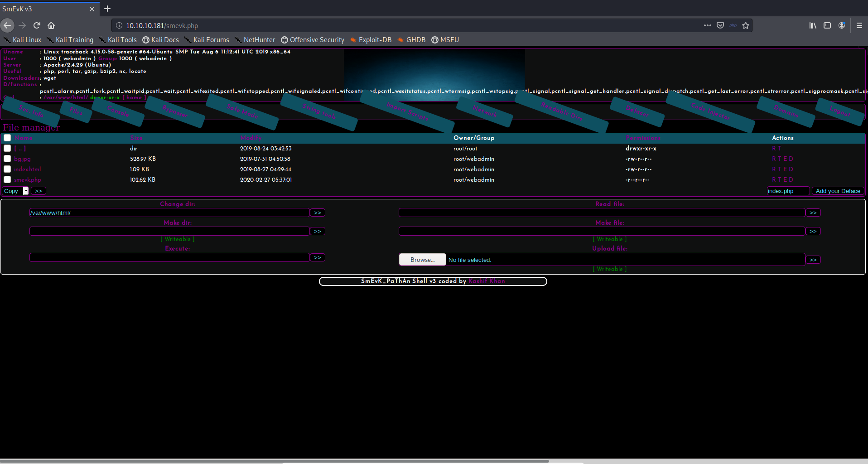
Task: Open the Kali Training bookmark
Action: click(70, 40)
